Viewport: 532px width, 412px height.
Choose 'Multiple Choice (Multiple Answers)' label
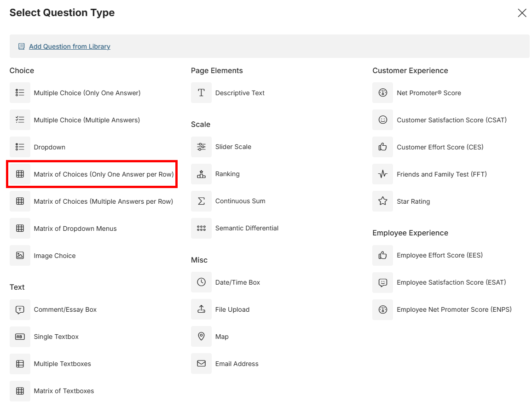point(87,120)
